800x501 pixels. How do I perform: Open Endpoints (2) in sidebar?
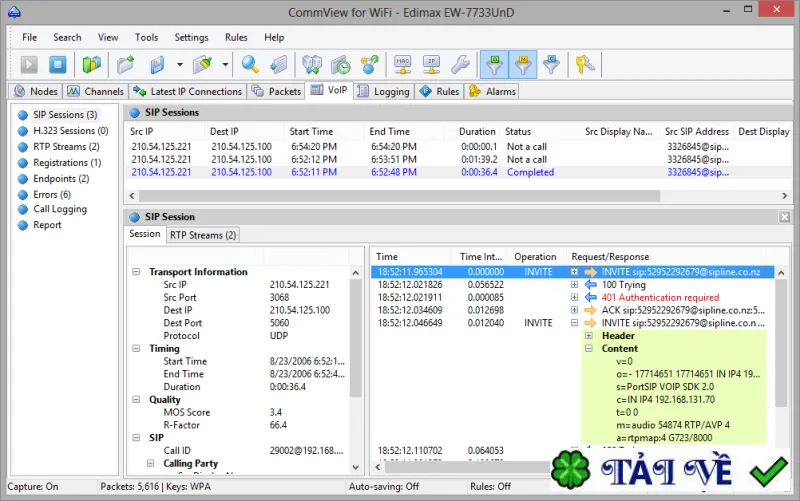tap(61, 179)
